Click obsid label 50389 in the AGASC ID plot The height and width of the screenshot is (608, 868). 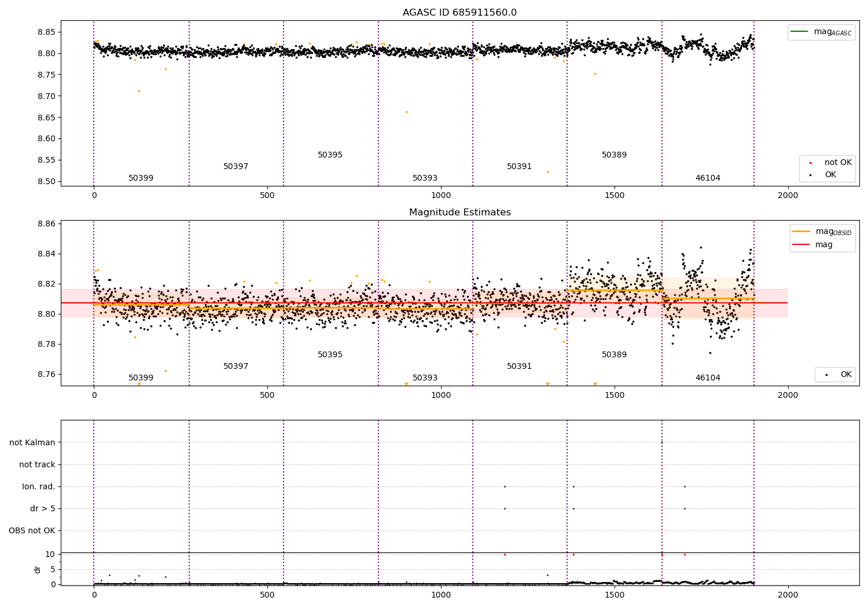(614, 155)
